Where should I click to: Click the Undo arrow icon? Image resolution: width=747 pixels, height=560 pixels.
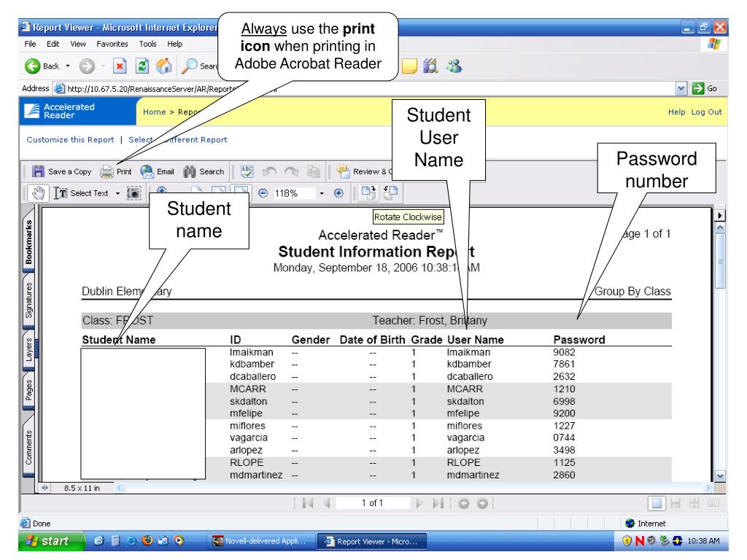[270, 171]
